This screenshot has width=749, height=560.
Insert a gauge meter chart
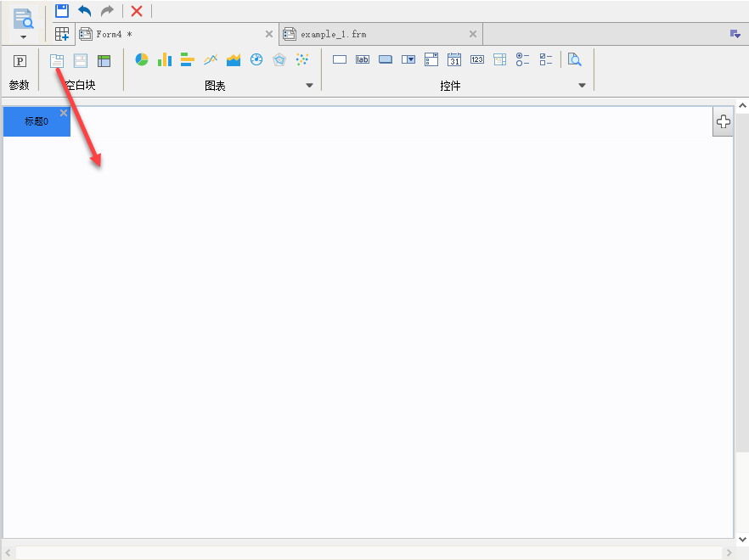pos(256,59)
